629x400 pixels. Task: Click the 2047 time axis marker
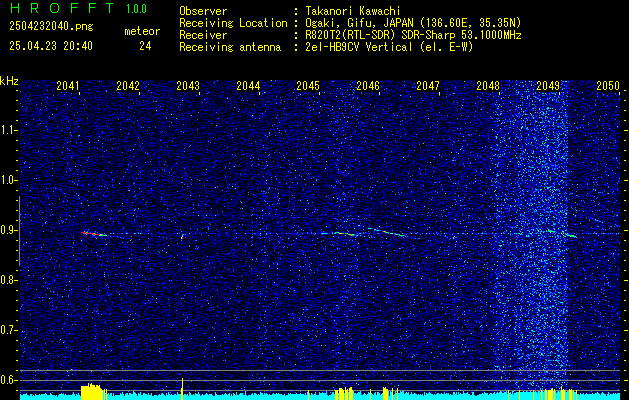tap(428, 85)
